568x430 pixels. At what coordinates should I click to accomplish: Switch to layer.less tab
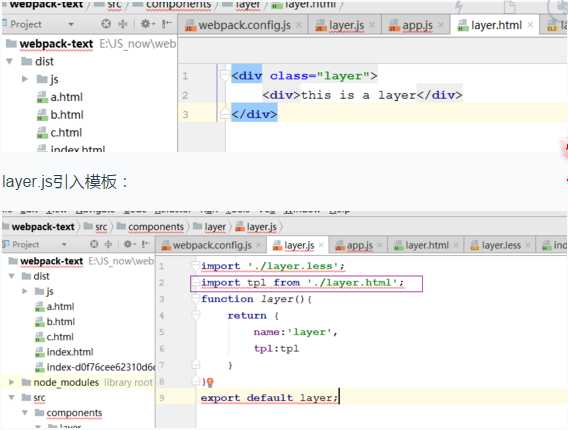tap(501, 246)
